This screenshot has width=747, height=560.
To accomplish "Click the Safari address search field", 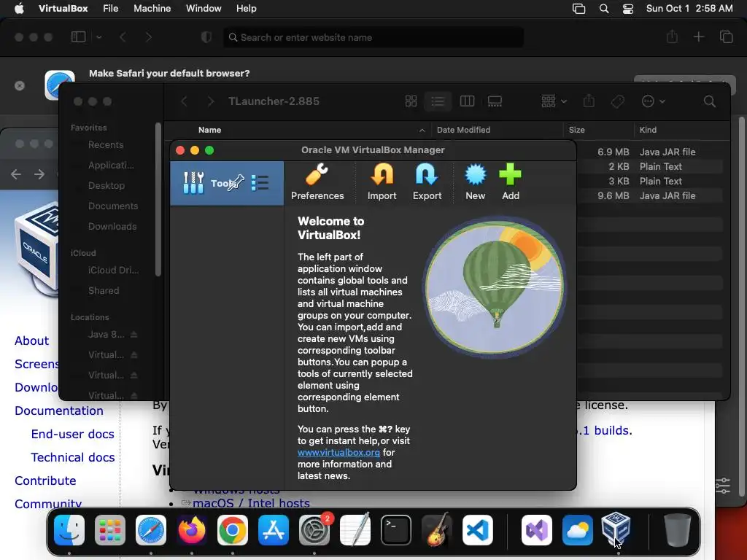I will click(373, 37).
